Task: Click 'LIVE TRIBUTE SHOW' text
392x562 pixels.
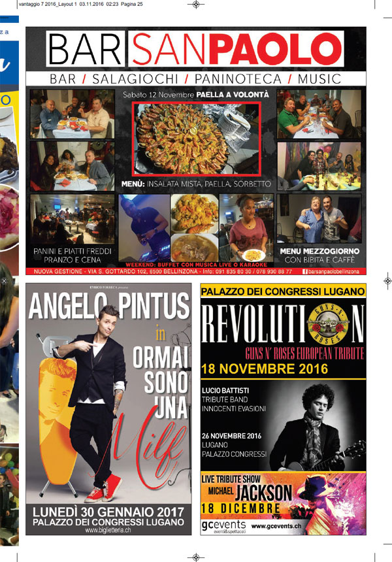Action: (x=231, y=479)
